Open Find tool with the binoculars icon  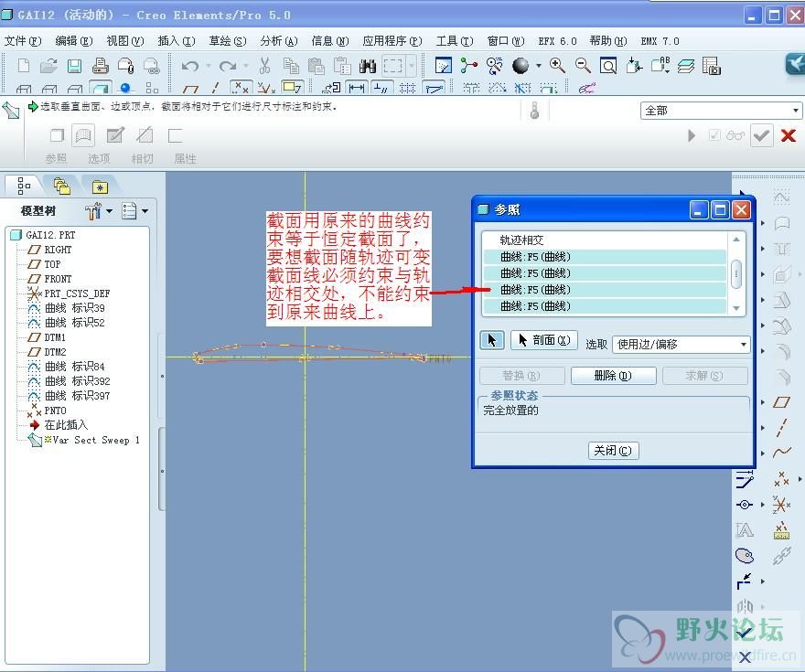[x=368, y=66]
